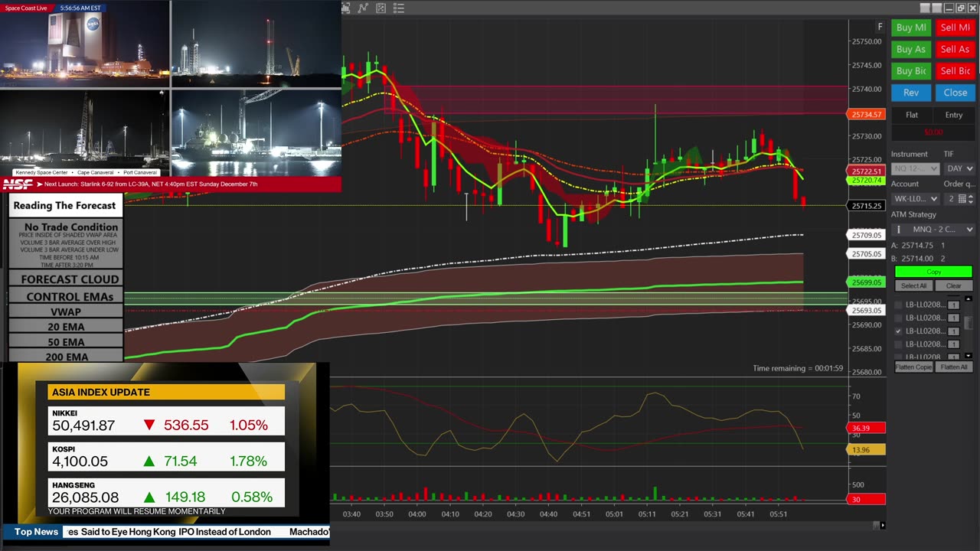Select the 20 EMA legend item
This screenshot has height=551, width=980.
click(66, 327)
